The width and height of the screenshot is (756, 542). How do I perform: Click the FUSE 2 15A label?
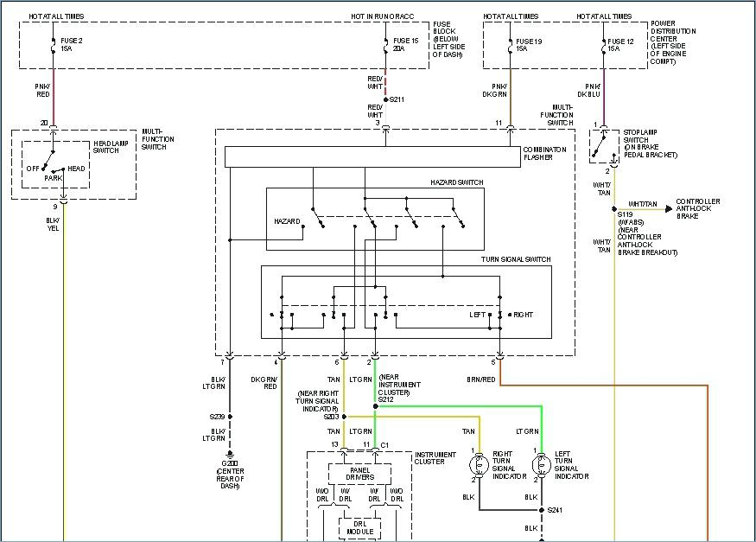tap(72, 44)
